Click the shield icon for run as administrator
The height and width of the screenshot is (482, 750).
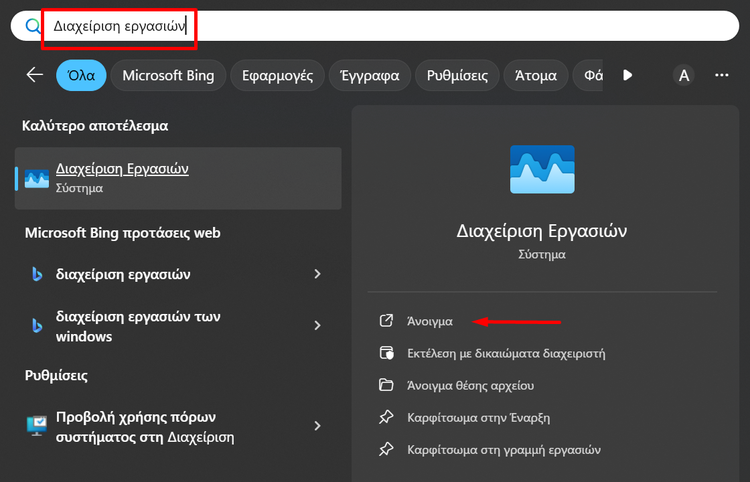coord(386,353)
